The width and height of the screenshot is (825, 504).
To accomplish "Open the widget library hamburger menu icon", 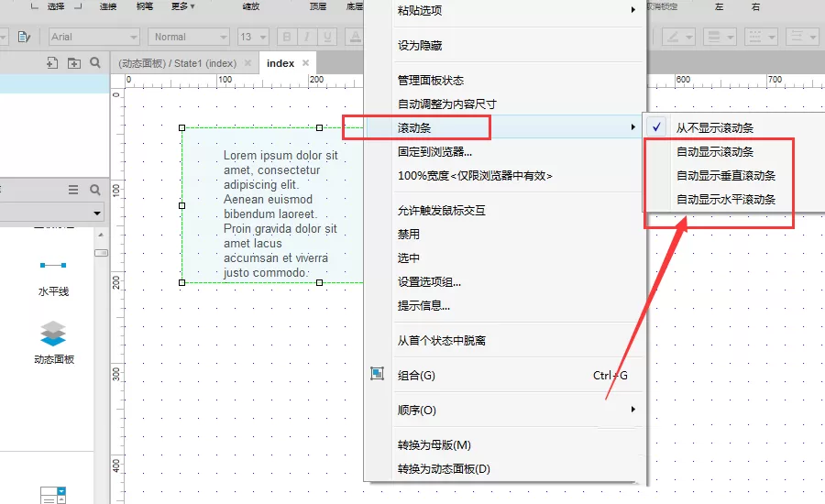I will pyautogui.click(x=73, y=190).
